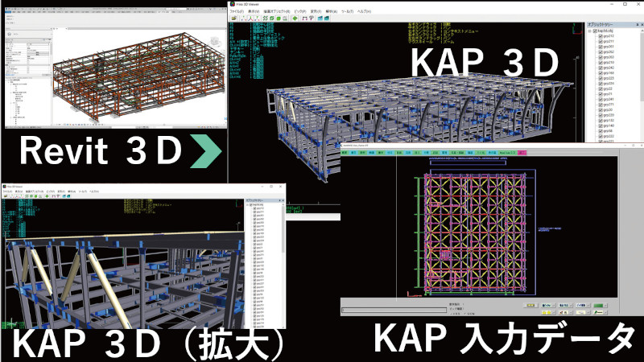Click green diamond icon in KAP 3D (拡大) toolbar
The height and width of the screenshot is (362, 644).
point(47,196)
